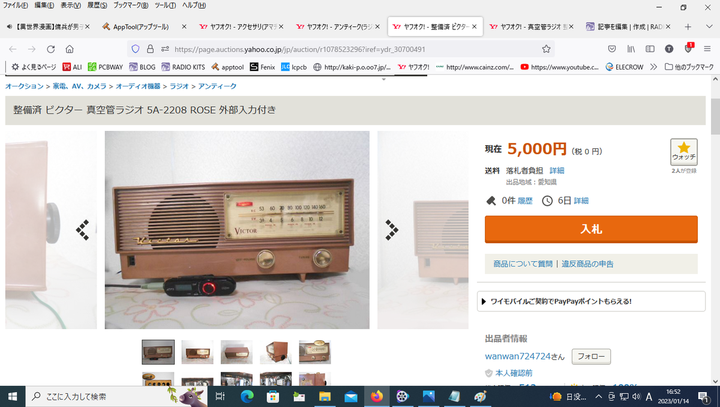Open the Firefox hamburger menu
This screenshot has height=407, width=720.
pyautogui.click(x=707, y=49)
